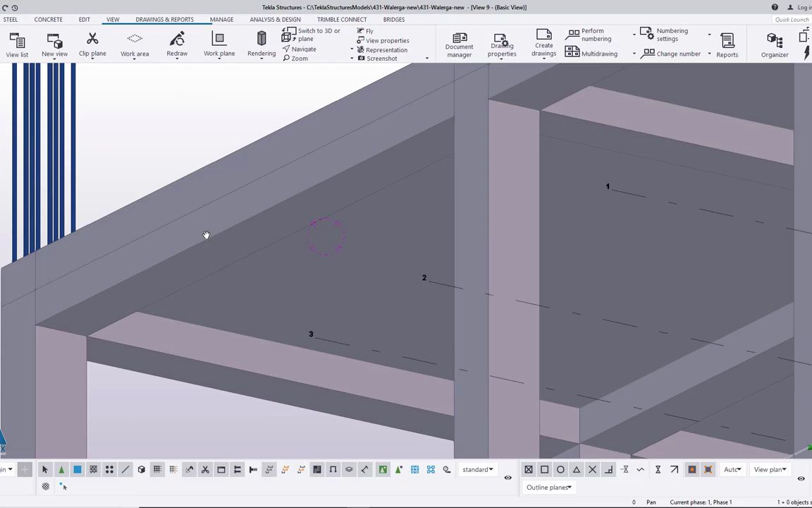Screen dimensions: 812x508
Task: Toggle the select points four-dots switch
Action: (x=109, y=470)
